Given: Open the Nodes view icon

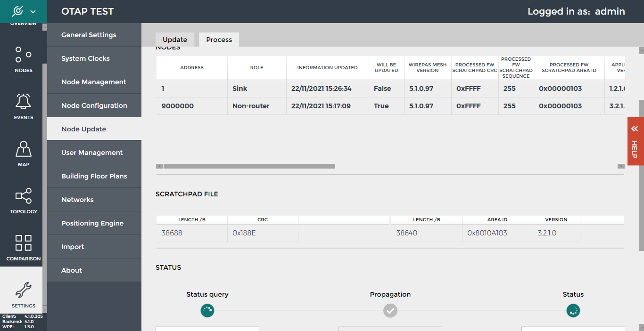Looking at the screenshot, I should click(x=23, y=55).
